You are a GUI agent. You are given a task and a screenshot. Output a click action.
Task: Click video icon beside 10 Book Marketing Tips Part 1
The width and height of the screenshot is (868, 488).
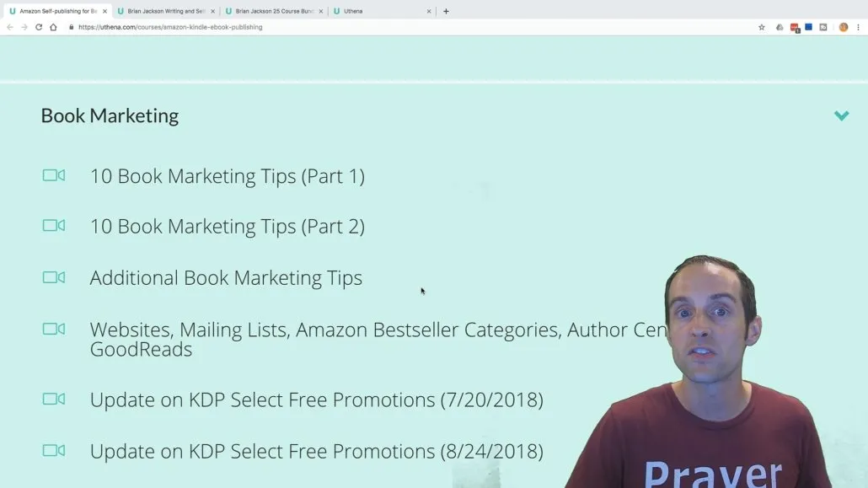(x=54, y=175)
